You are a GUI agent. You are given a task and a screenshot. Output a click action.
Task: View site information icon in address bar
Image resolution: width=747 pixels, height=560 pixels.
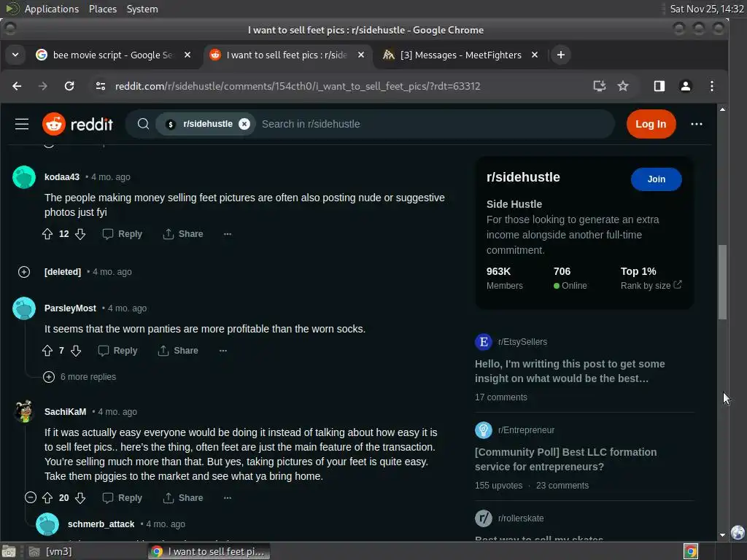pyautogui.click(x=101, y=86)
